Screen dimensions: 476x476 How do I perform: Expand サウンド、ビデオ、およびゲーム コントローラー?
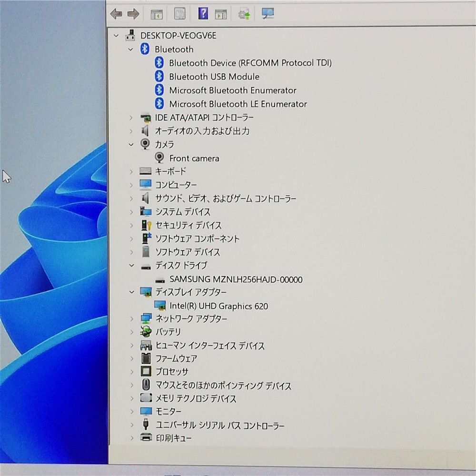[131, 198]
